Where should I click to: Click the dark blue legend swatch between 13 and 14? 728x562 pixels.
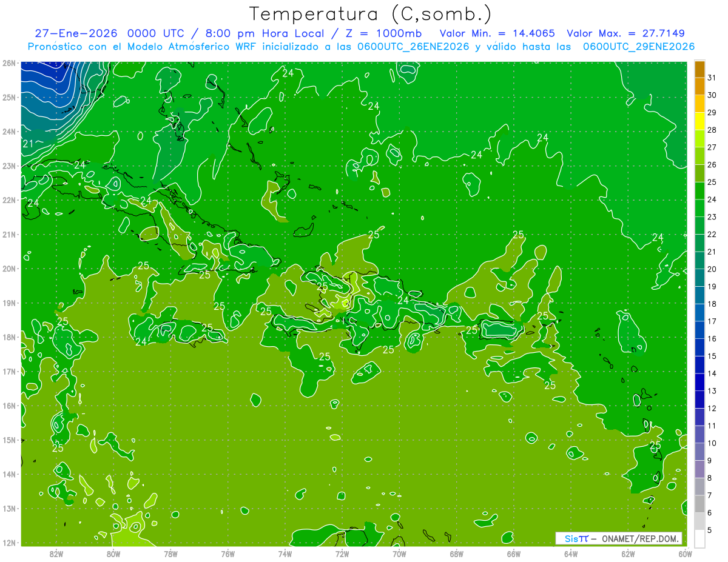[x=699, y=382]
